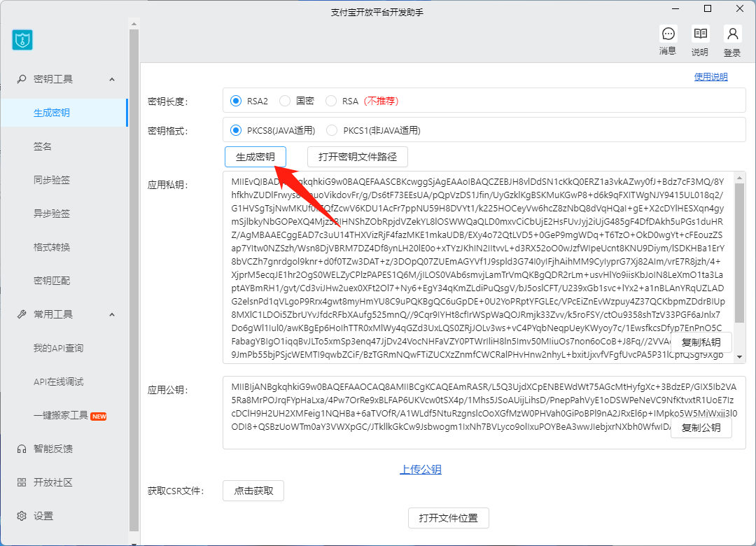Go to 异步验签 in sidebar

tap(52, 213)
